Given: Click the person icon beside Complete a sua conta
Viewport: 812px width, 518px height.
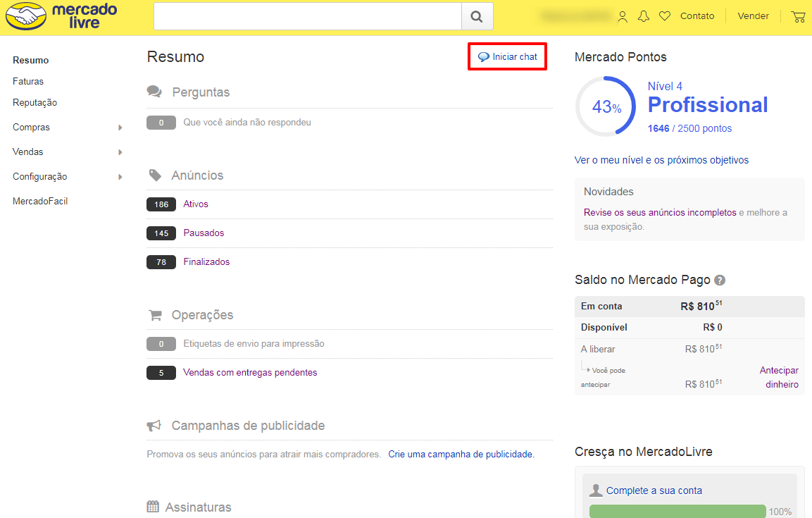Looking at the screenshot, I should click(x=596, y=490).
